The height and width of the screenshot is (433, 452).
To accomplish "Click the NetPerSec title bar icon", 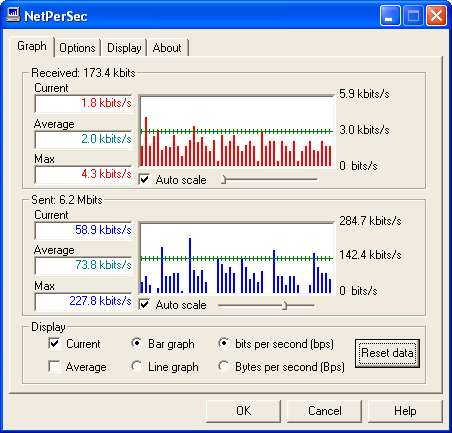I will 13,15.
